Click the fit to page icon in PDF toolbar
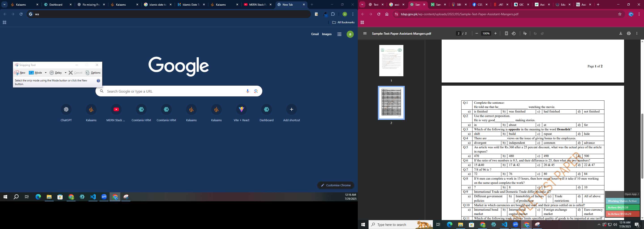The width and height of the screenshot is (644, 229). pyautogui.click(x=506, y=34)
